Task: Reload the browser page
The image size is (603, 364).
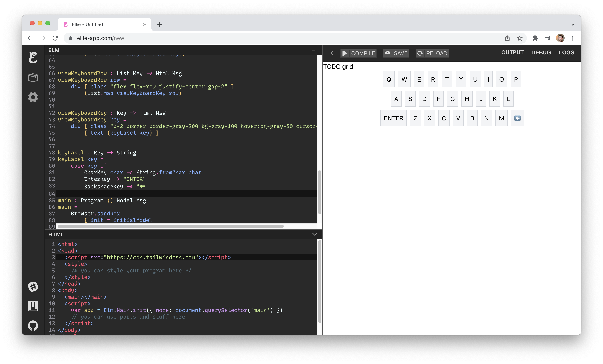Action: (x=55, y=38)
